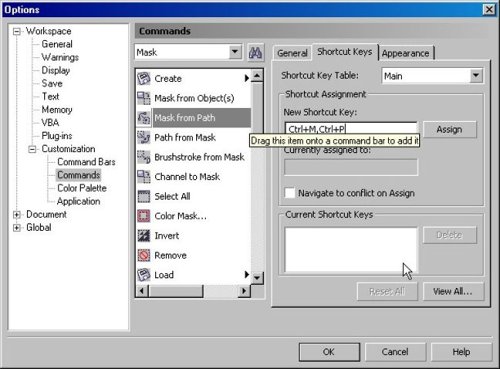500x369 pixels.
Task: Click the Cancel button
Action: coord(395,352)
